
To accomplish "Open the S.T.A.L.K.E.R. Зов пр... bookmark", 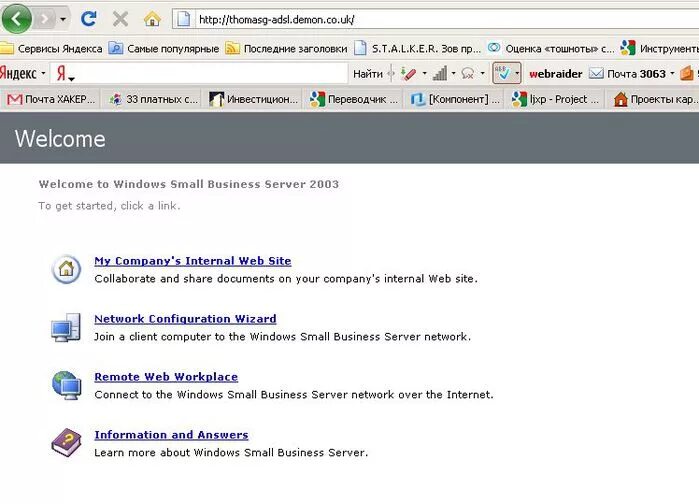I will [418, 48].
